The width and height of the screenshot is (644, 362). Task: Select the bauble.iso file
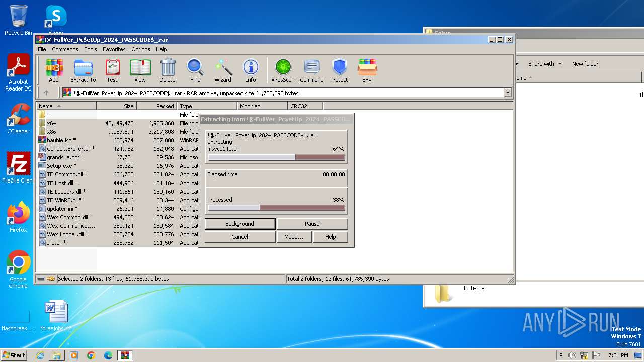(118, 140)
